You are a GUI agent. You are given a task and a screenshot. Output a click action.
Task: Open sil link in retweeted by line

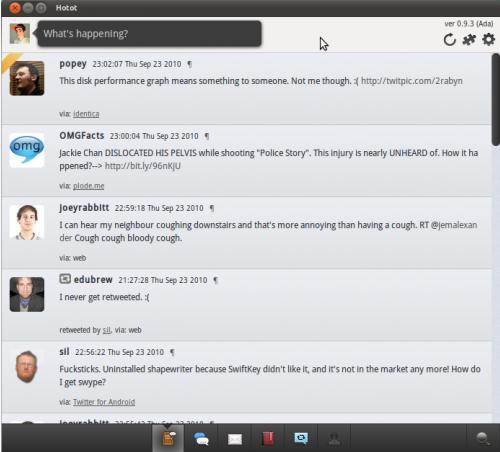tap(106, 330)
